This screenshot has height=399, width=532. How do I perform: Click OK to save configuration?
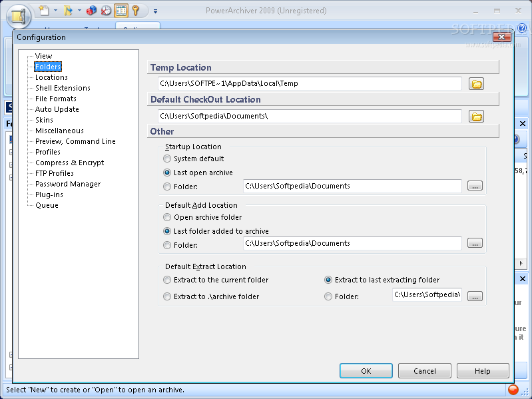[366, 371]
